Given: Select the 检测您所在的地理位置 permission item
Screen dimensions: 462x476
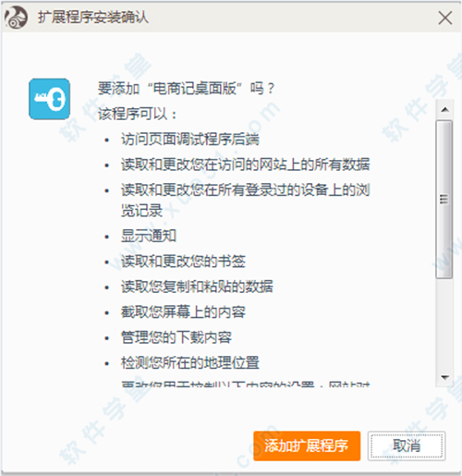Looking at the screenshot, I should (190, 362).
